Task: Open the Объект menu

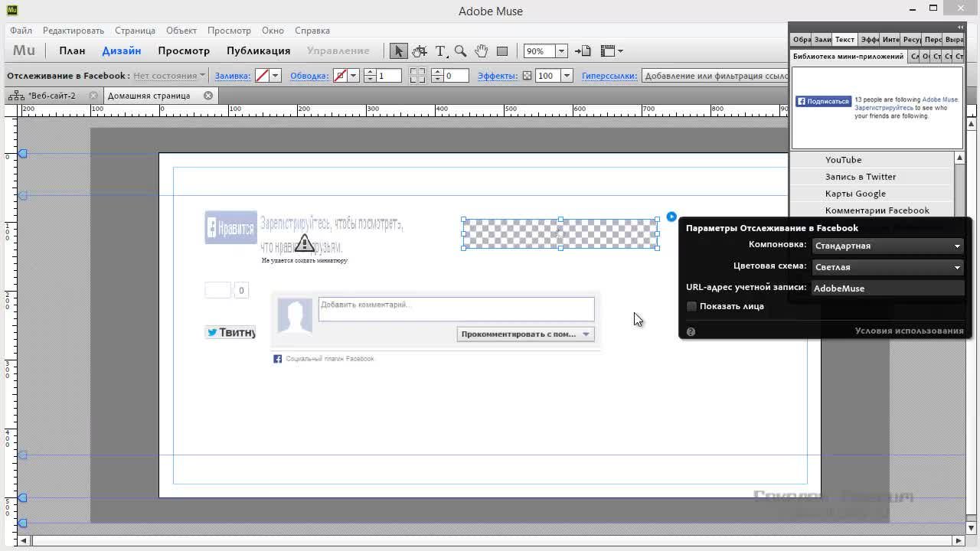Action: pyautogui.click(x=181, y=31)
